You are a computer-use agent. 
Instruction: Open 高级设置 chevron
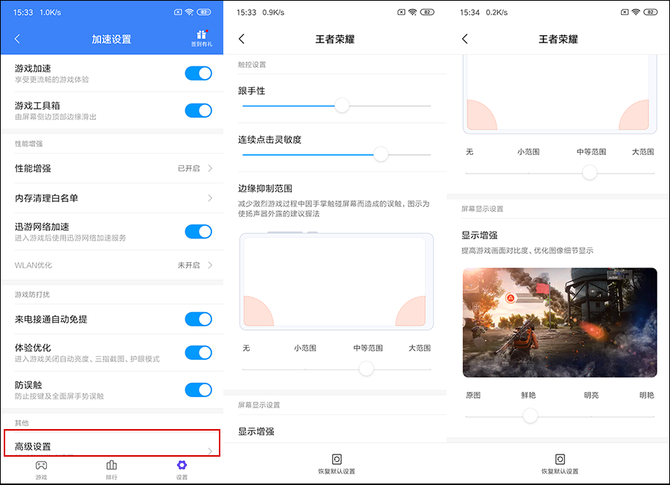210,450
